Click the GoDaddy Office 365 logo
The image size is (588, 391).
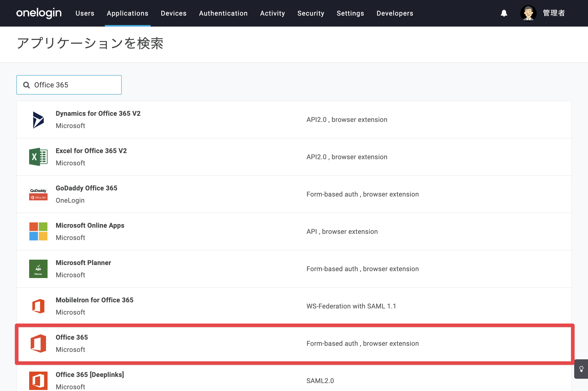coord(38,194)
